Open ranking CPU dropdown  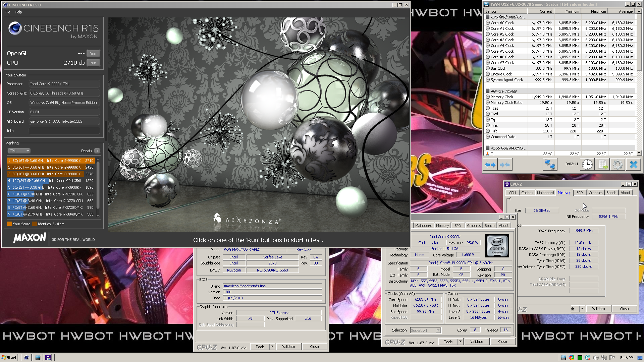point(19,151)
